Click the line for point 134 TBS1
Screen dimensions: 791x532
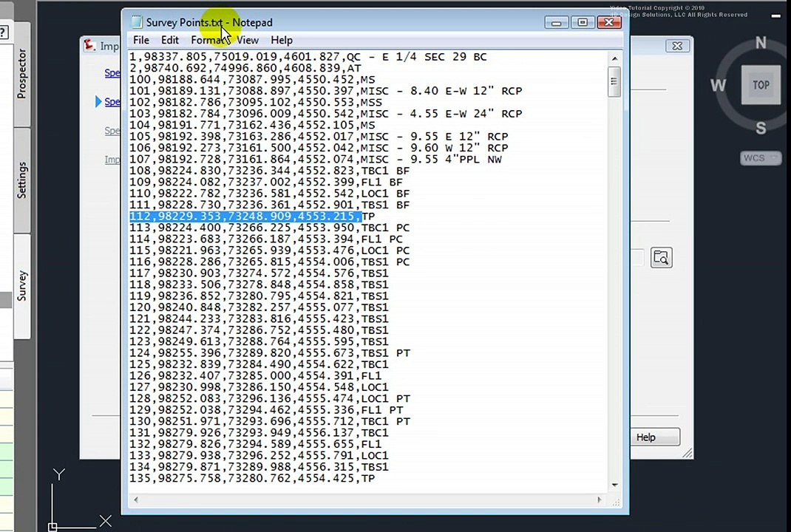point(259,467)
